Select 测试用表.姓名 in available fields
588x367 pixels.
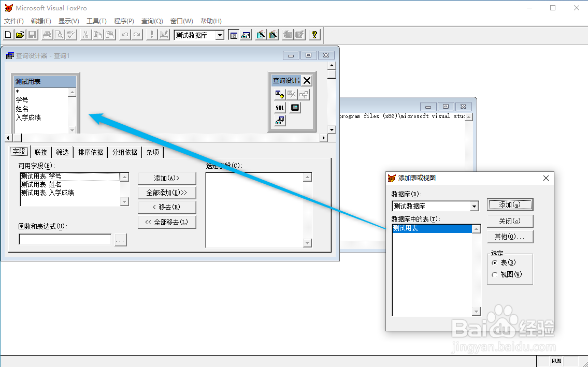[x=70, y=184]
